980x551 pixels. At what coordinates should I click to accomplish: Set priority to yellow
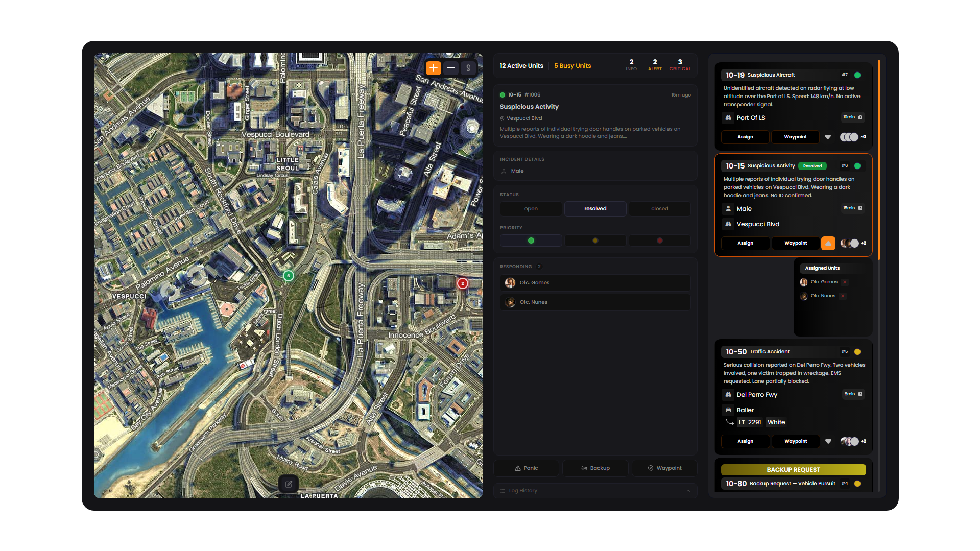595,241
